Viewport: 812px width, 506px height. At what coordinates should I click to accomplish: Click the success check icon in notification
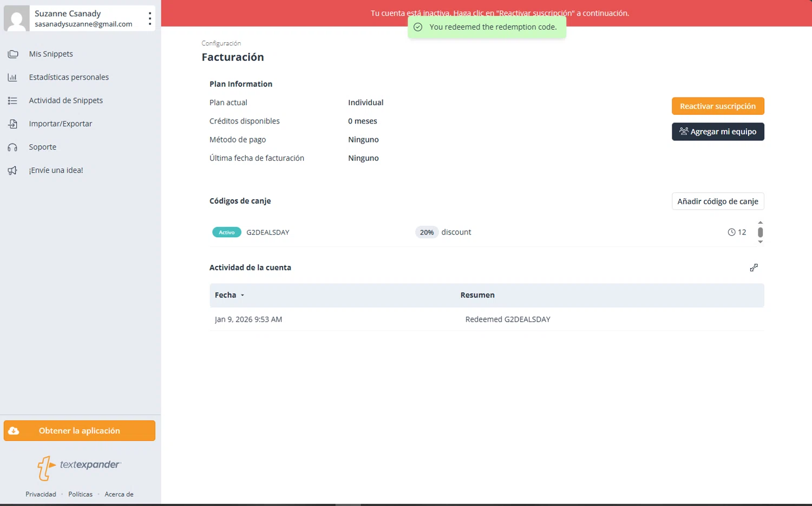[x=418, y=27]
